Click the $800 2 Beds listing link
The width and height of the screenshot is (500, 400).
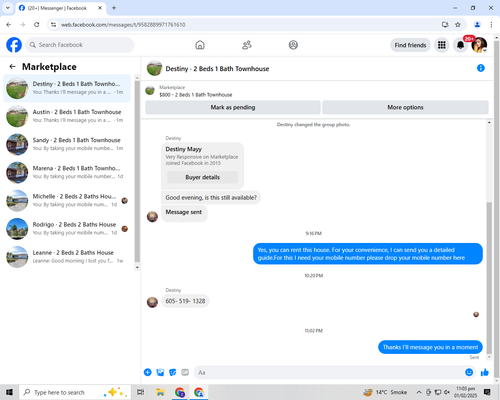click(196, 95)
